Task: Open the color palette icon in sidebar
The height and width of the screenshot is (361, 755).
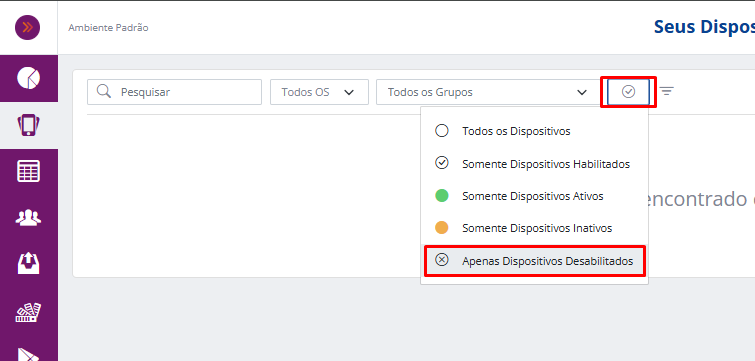Action: [x=28, y=312]
